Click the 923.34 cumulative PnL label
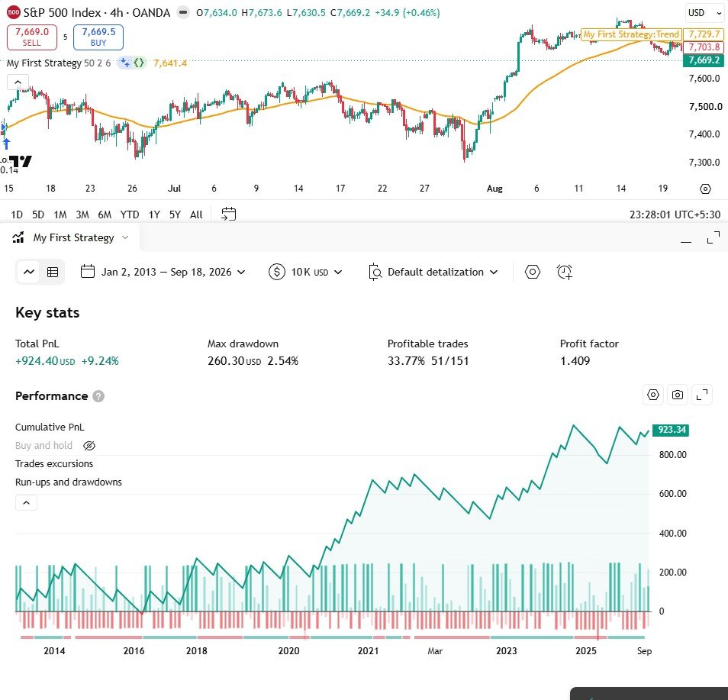Screen dimensions: 728x700 click(671, 430)
